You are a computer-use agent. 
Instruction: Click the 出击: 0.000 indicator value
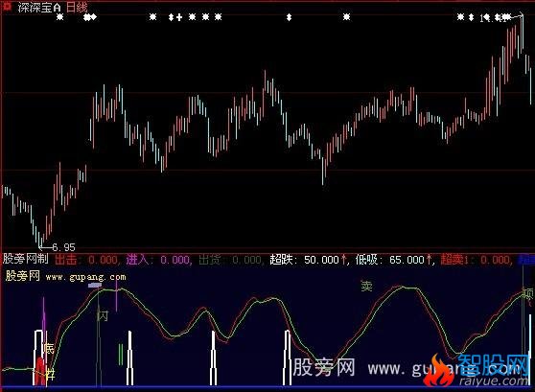86,260
